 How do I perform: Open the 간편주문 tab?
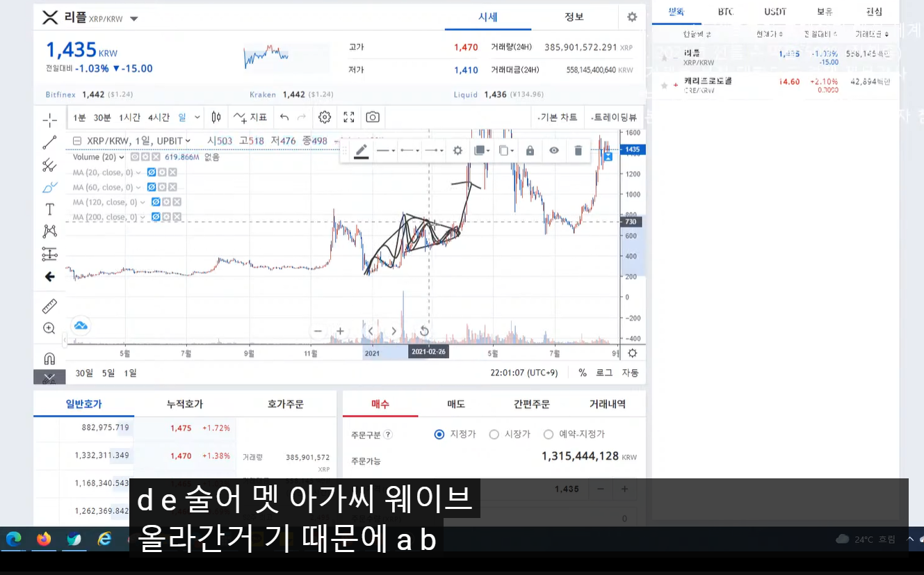[532, 404]
